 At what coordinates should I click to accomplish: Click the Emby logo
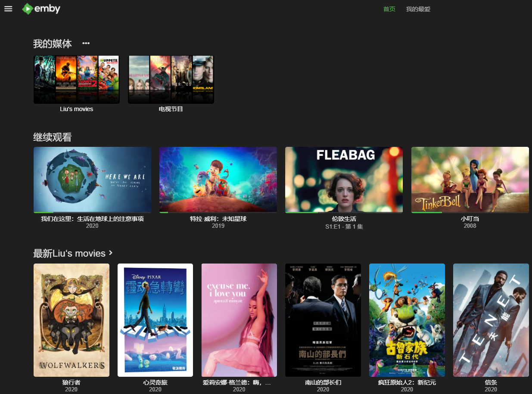pyautogui.click(x=41, y=9)
